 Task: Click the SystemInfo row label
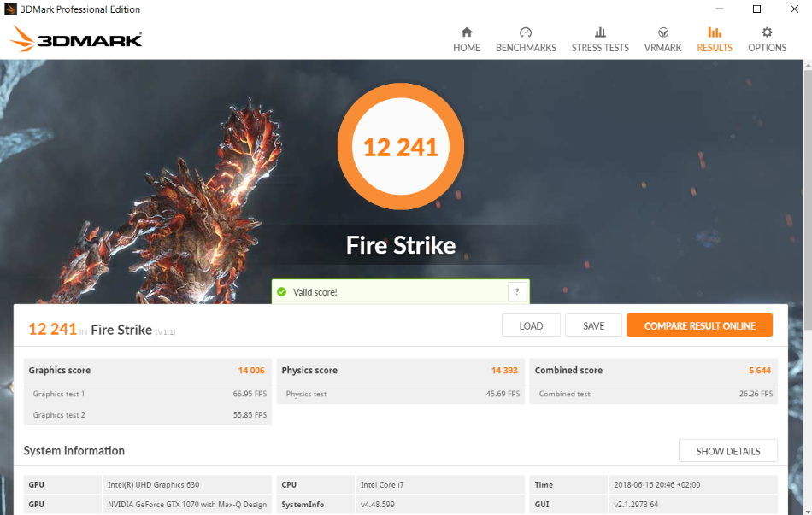tap(303, 504)
